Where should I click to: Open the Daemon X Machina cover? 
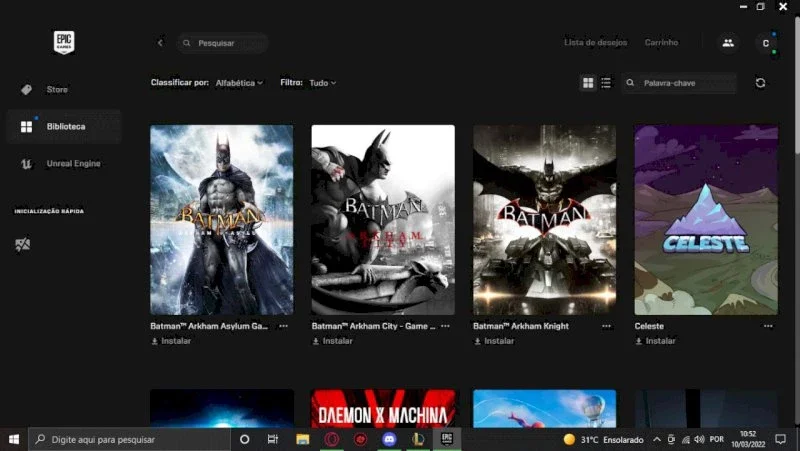[383, 409]
